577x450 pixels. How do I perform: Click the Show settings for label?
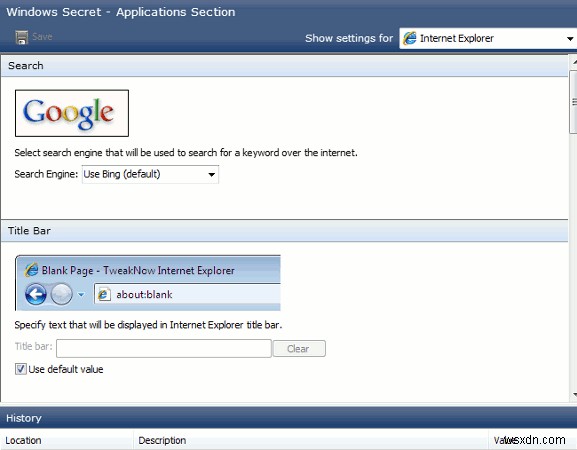point(349,38)
